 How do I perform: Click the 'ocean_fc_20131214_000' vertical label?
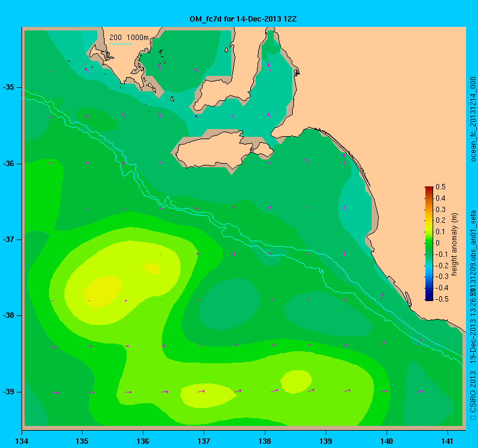pyautogui.click(x=473, y=119)
